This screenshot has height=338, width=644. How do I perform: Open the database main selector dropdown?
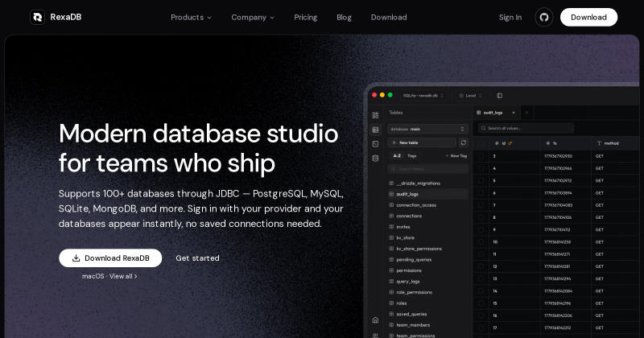tap(428, 129)
